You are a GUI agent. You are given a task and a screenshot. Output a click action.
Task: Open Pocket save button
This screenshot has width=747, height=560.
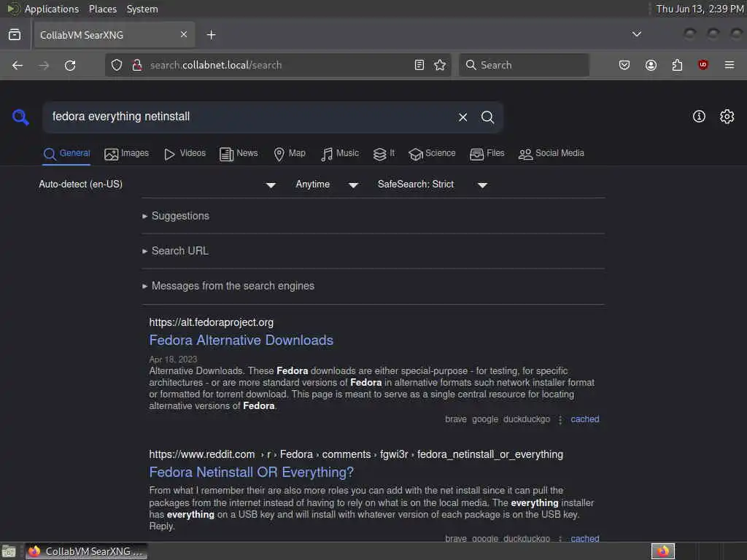coord(624,65)
